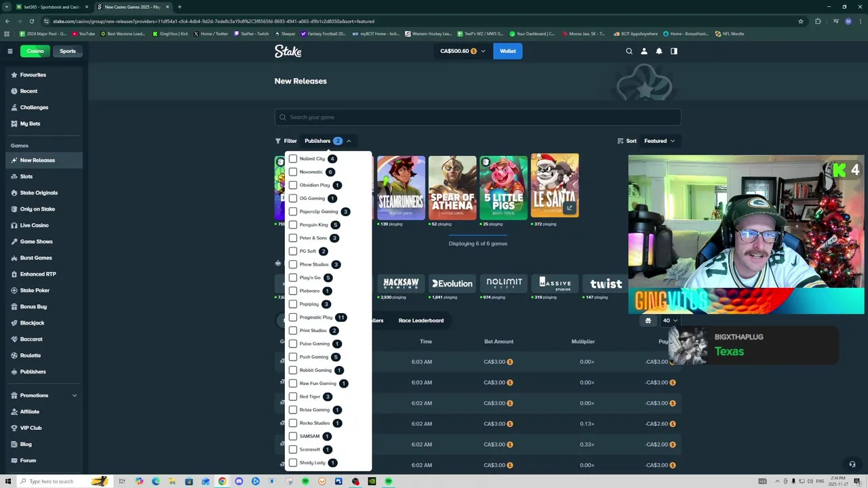Open the Blog link
This screenshot has height=488, width=868.
click(x=26, y=444)
